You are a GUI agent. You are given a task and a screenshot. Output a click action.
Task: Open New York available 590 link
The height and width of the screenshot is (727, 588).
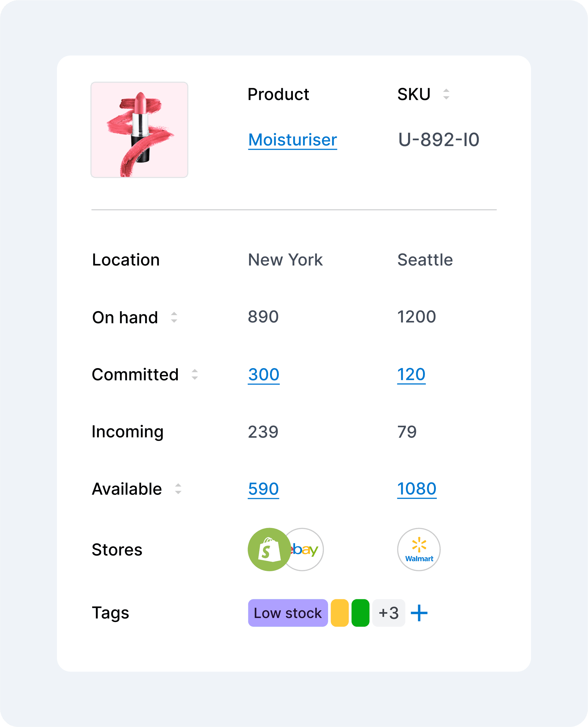tap(263, 489)
